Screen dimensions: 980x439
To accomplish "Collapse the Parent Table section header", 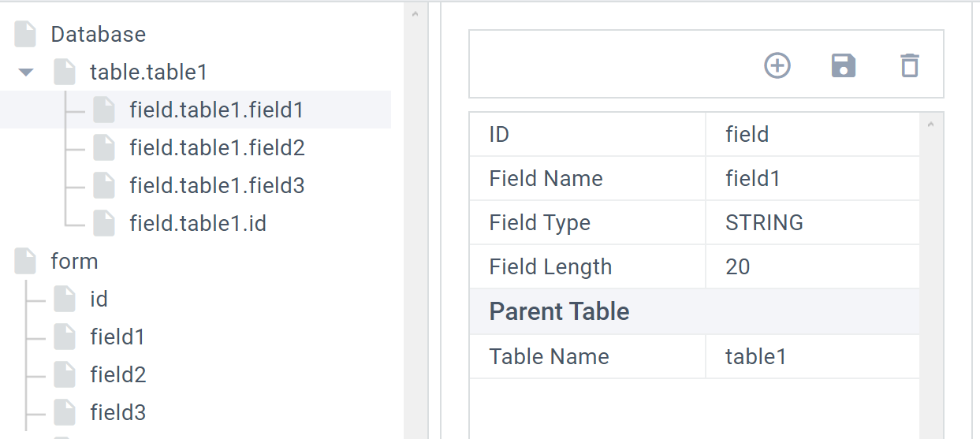I will pos(559,311).
